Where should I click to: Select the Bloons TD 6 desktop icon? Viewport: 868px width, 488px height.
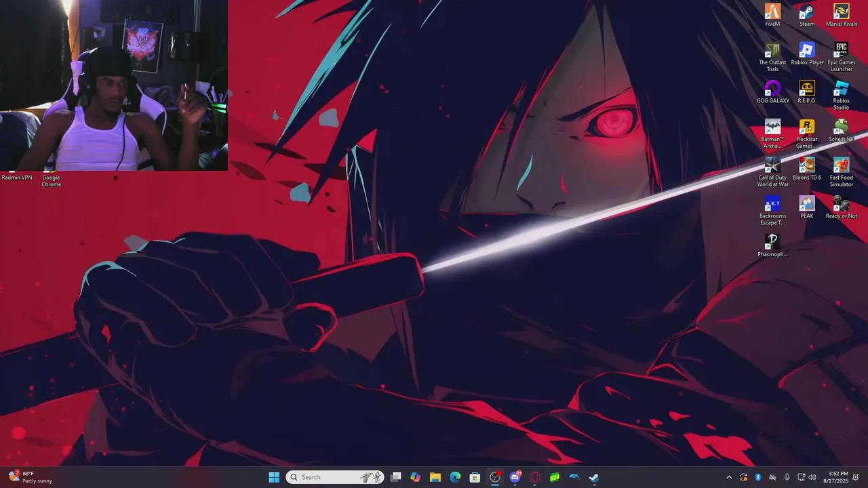tap(806, 169)
